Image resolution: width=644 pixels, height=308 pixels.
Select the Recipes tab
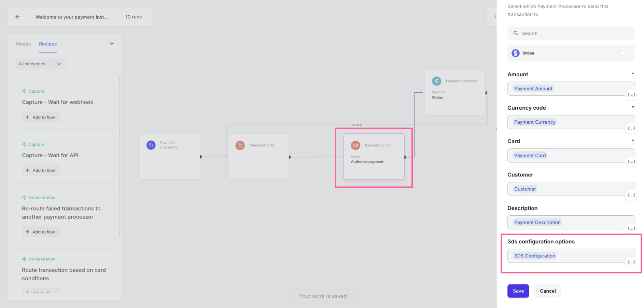click(48, 44)
